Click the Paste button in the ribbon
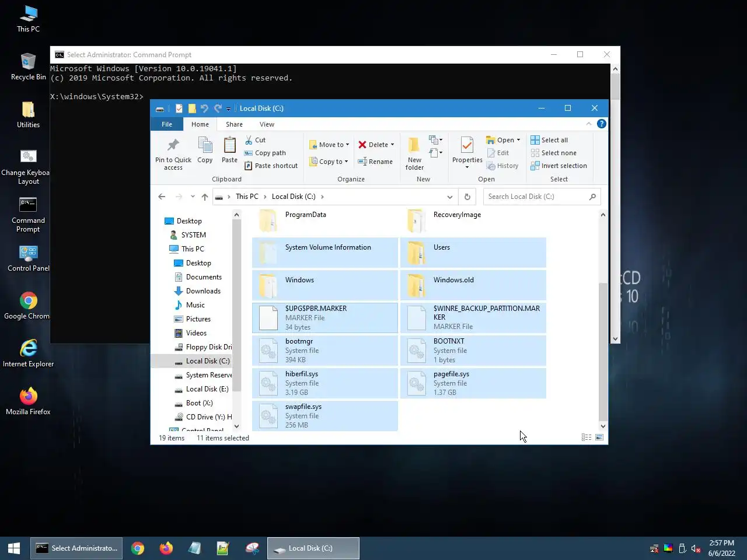The width and height of the screenshot is (747, 560). pos(230,150)
